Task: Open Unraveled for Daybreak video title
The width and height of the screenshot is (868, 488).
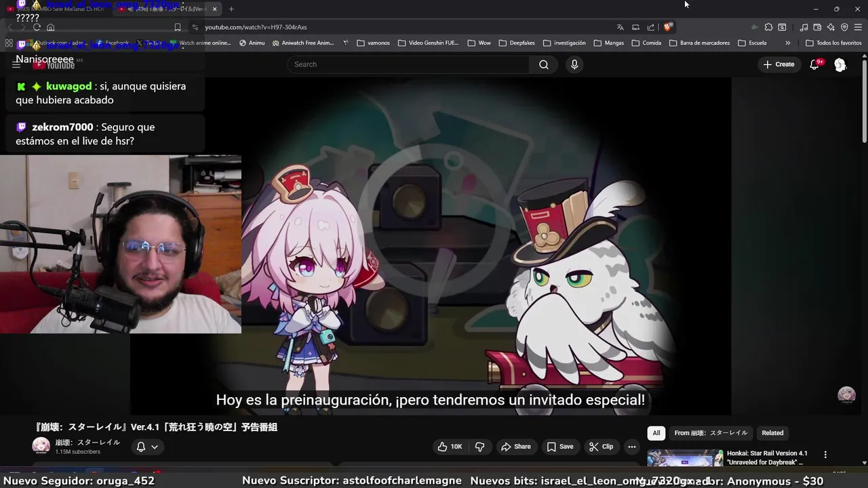Action: coord(767,457)
